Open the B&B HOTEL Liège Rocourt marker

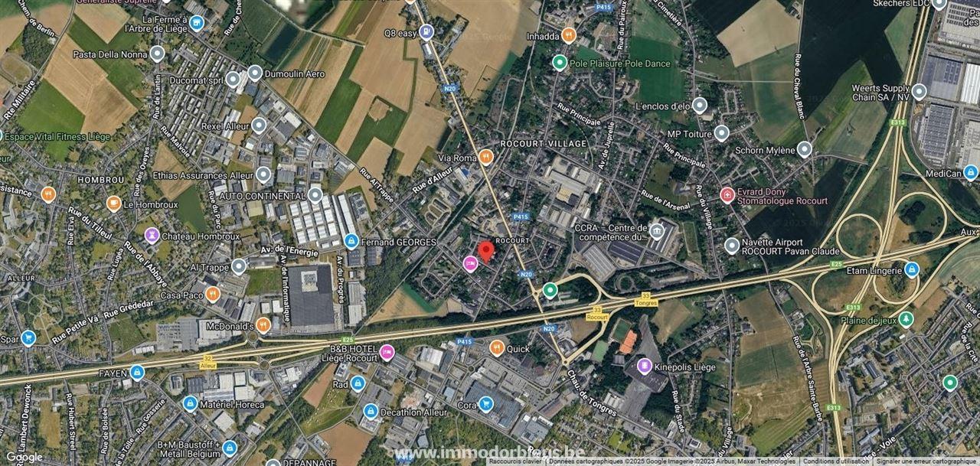point(387,353)
